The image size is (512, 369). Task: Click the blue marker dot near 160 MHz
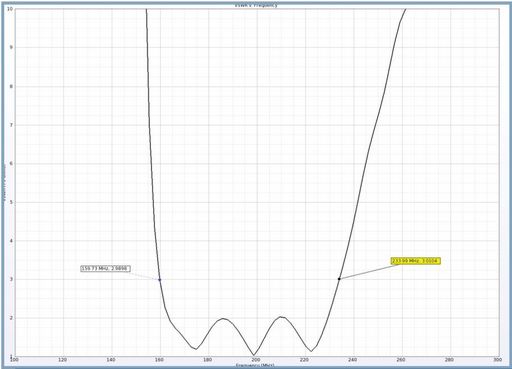point(160,280)
